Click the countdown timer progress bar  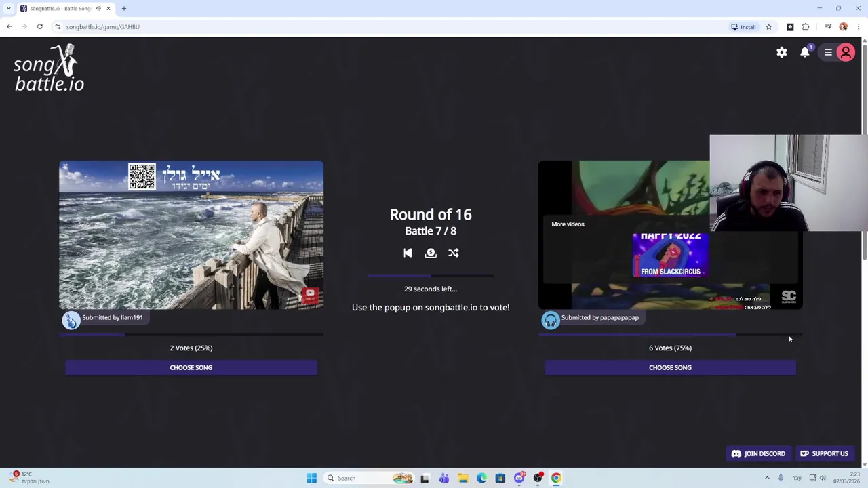click(x=431, y=276)
